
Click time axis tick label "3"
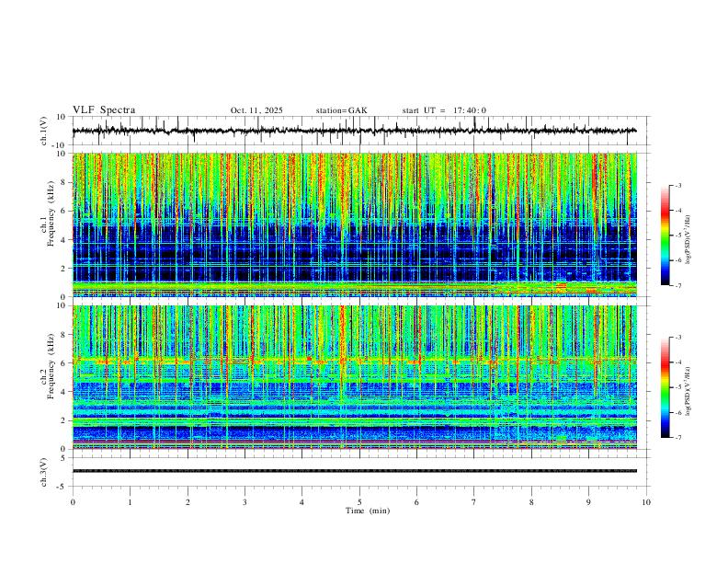(245, 502)
